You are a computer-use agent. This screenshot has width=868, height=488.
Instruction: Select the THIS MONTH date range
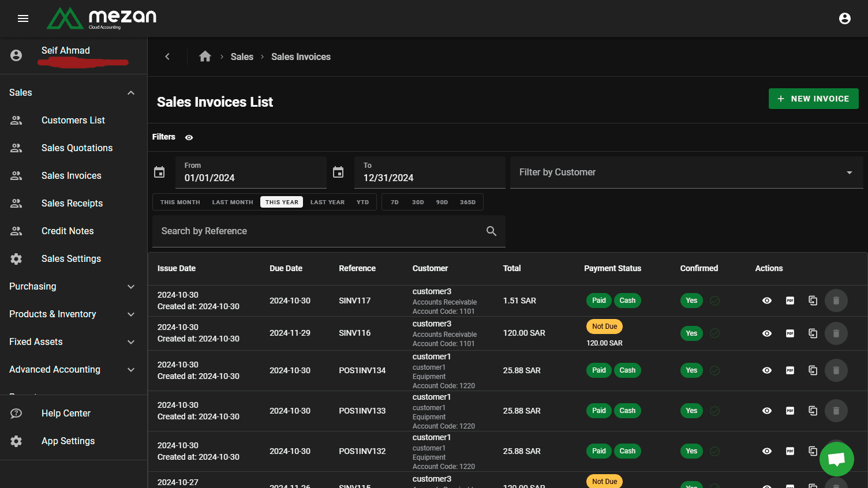pyautogui.click(x=180, y=202)
